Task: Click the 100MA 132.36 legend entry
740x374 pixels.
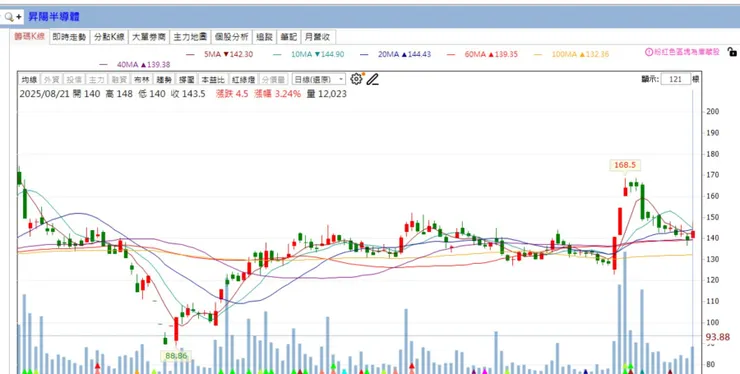Action: (580, 54)
